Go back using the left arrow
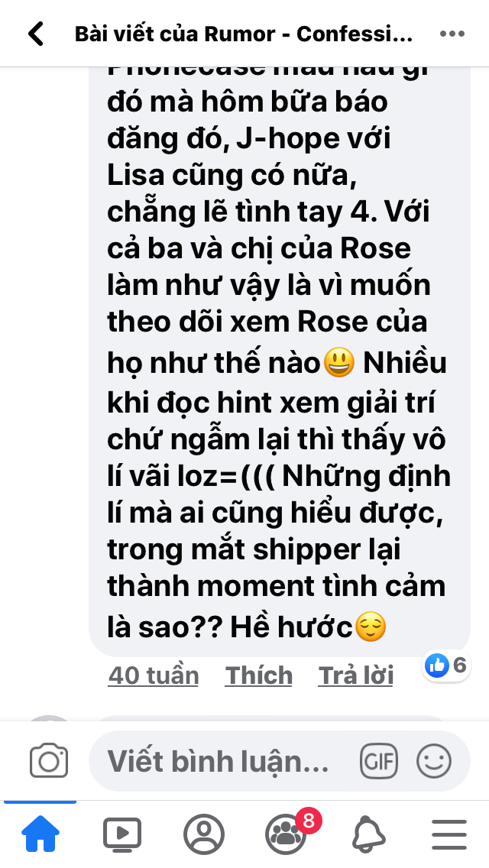The width and height of the screenshot is (489, 868). click(x=36, y=34)
